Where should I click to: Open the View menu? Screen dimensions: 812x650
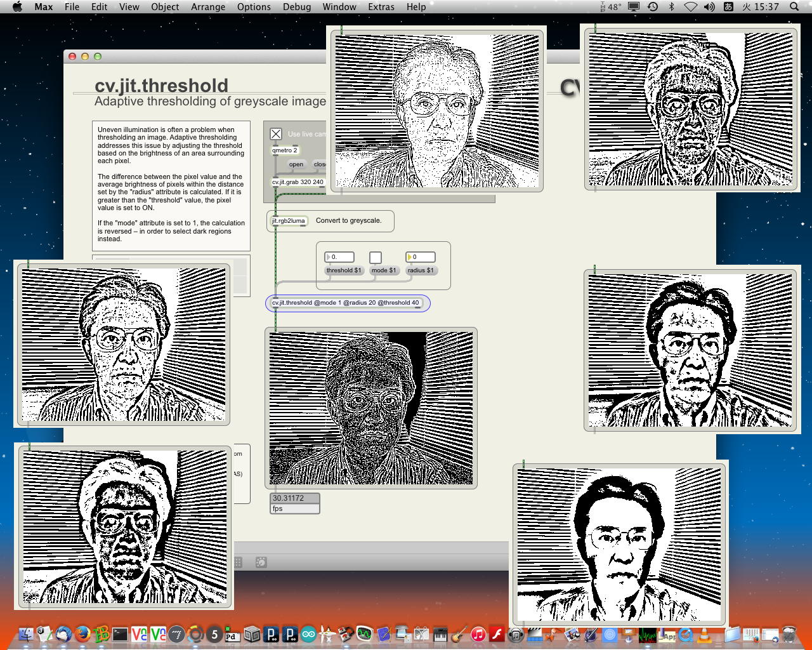pyautogui.click(x=129, y=6)
